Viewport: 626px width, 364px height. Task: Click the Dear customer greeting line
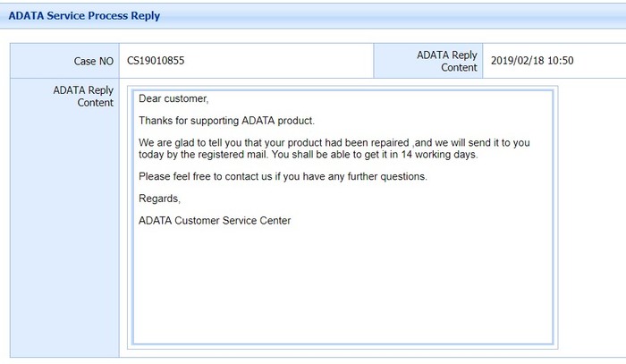pos(173,98)
